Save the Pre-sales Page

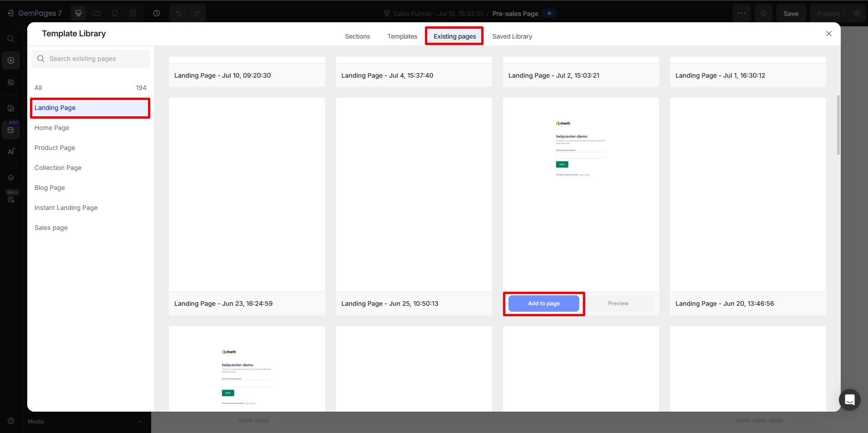click(x=791, y=13)
